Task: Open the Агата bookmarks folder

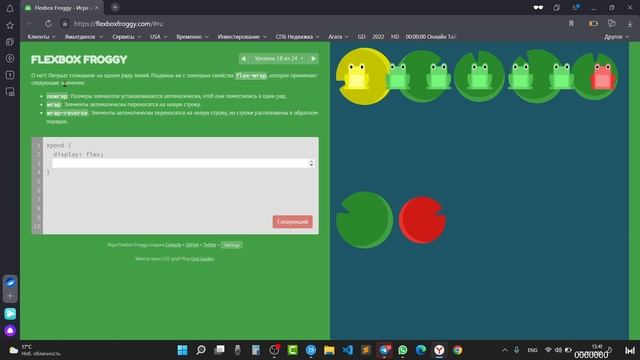Action: point(338,37)
